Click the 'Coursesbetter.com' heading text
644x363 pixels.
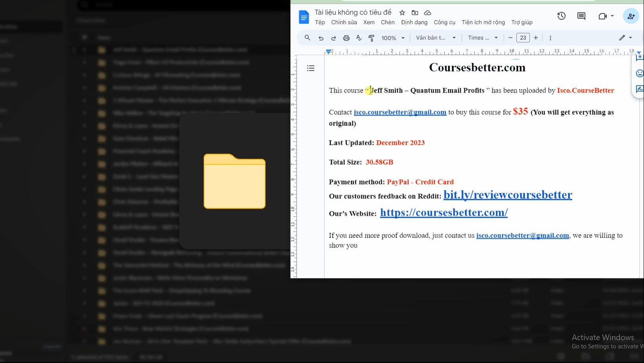tap(477, 67)
